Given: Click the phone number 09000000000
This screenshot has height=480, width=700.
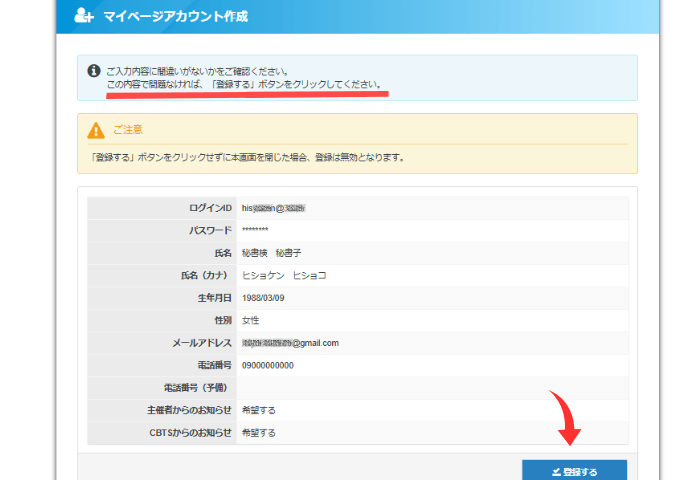Looking at the screenshot, I should pos(268,365).
